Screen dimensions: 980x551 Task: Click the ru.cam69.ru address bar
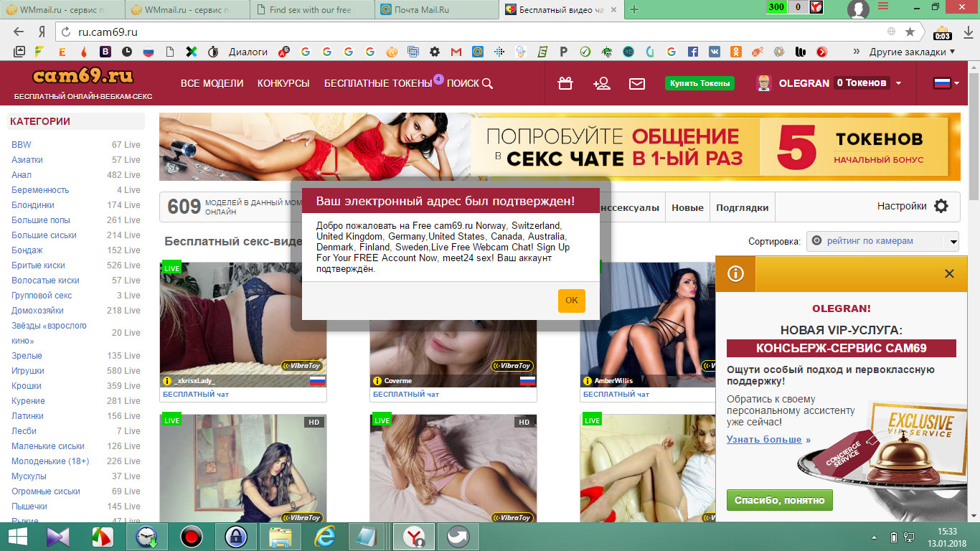473,32
